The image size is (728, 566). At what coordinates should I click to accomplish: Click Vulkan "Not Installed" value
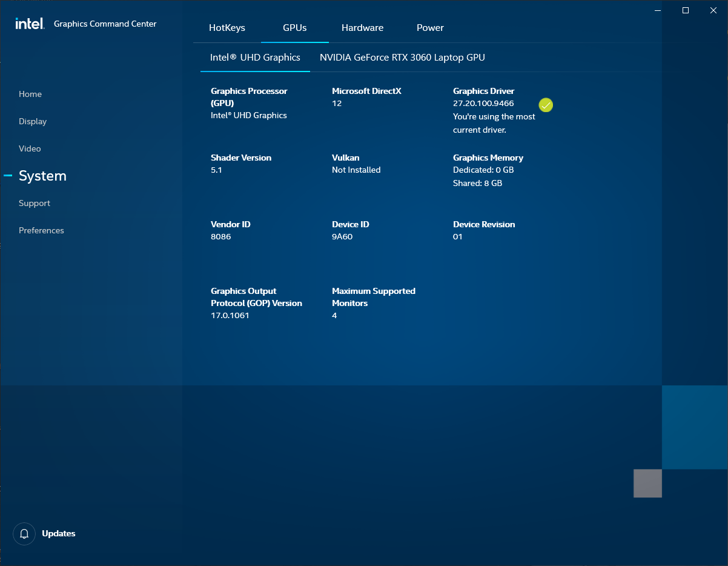[356, 170]
